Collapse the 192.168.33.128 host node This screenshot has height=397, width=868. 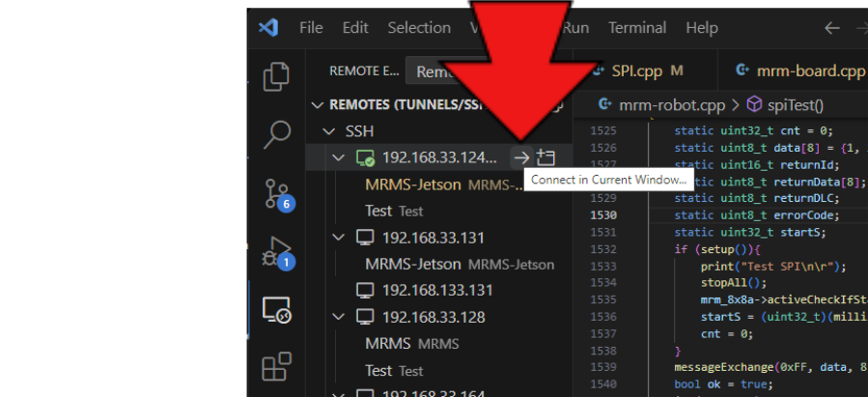338,317
